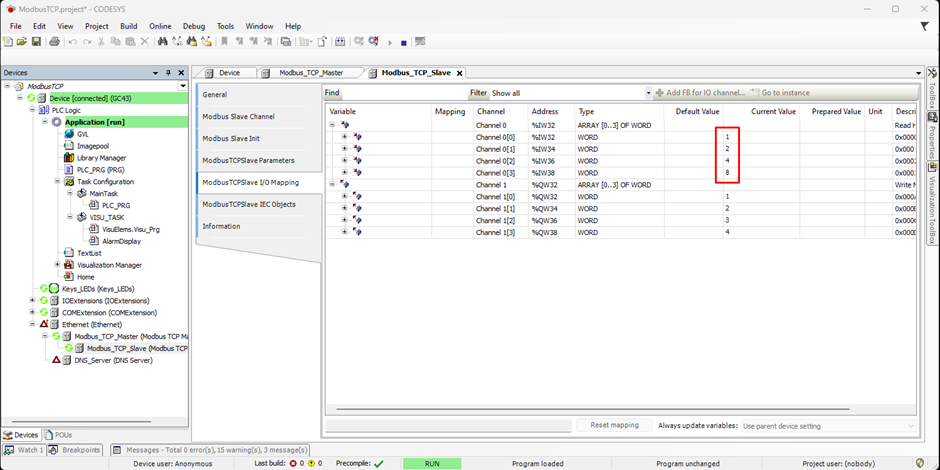Click the Print toolbar icon

(x=55, y=42)
